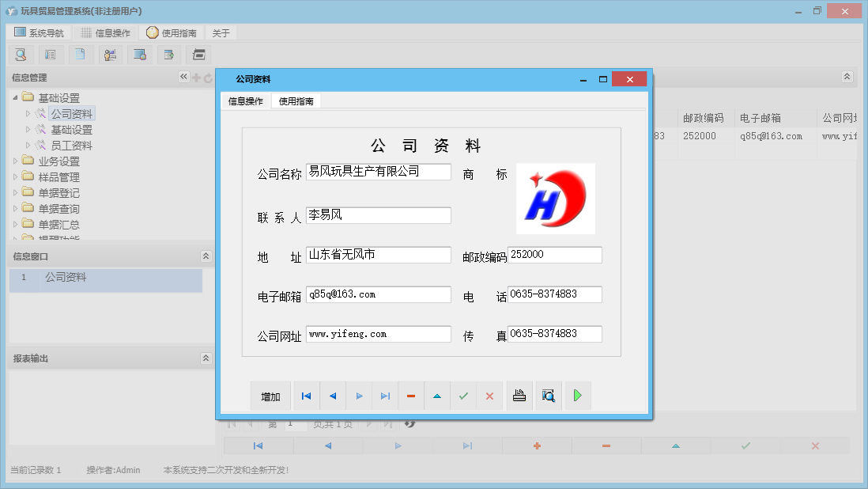
Task: Open the print icon in the 公司资料 dialog
Action: point(519,396)
